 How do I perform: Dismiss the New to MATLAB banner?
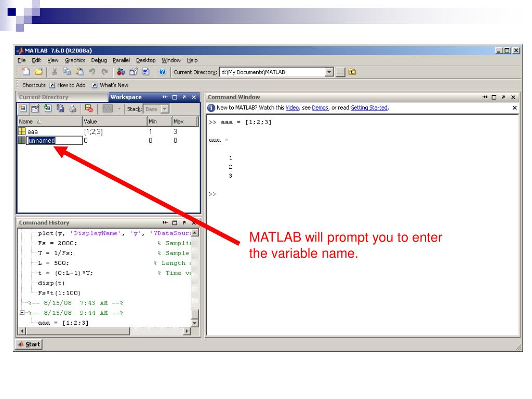[514, 108]
